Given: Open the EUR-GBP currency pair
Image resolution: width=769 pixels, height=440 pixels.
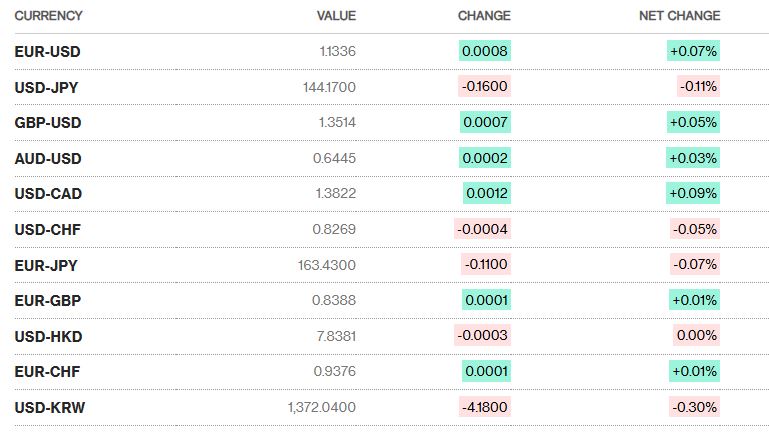Looking at the screenshot, I should pyautogui.click(x=47, y=300).
